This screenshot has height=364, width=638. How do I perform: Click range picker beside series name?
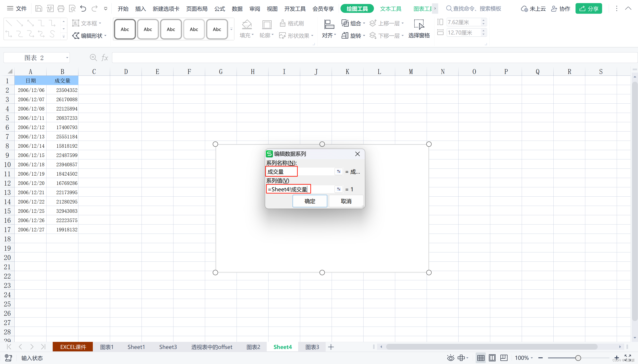click(339, 172)
